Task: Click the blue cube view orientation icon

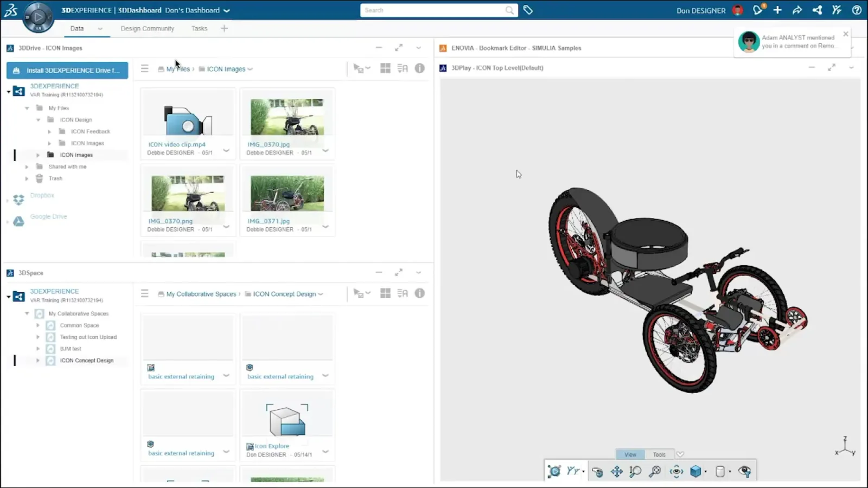Action: click(695, 471)
